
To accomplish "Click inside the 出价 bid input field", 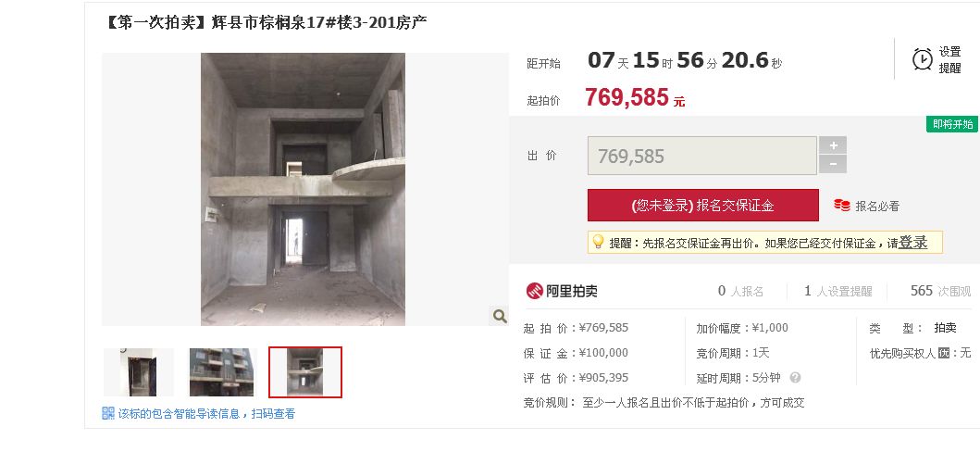I will (x=701, y=156).
